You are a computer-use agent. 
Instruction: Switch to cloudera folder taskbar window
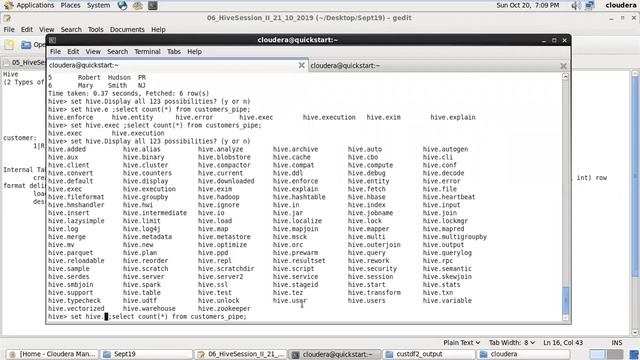click(x=524, y=354)
